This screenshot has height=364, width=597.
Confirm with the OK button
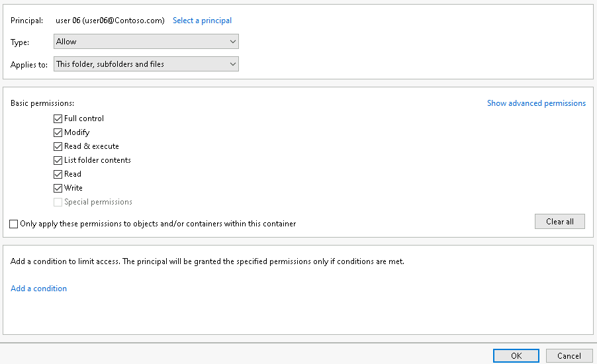pyautogui.click(x=516, y=355)
